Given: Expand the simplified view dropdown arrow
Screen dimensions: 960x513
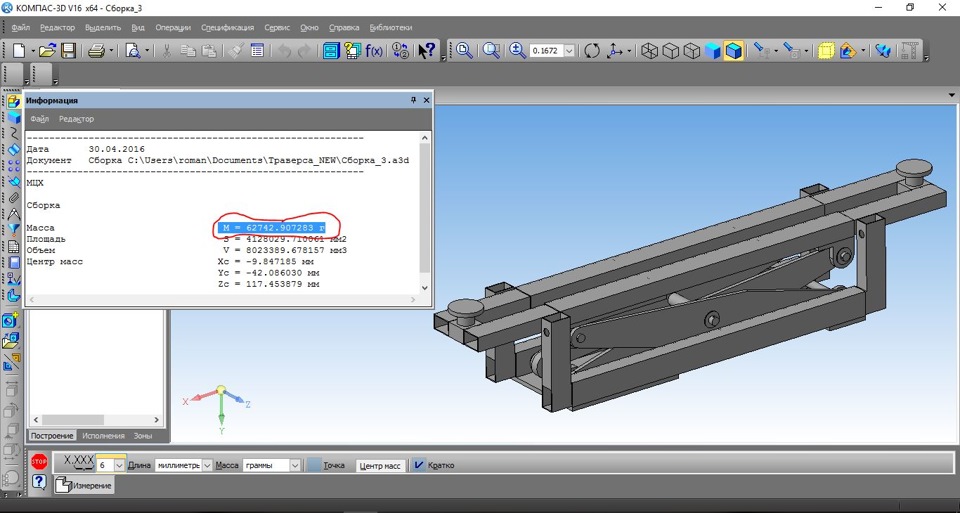Looking at the screenshot, I should click(x=862, y=51).
